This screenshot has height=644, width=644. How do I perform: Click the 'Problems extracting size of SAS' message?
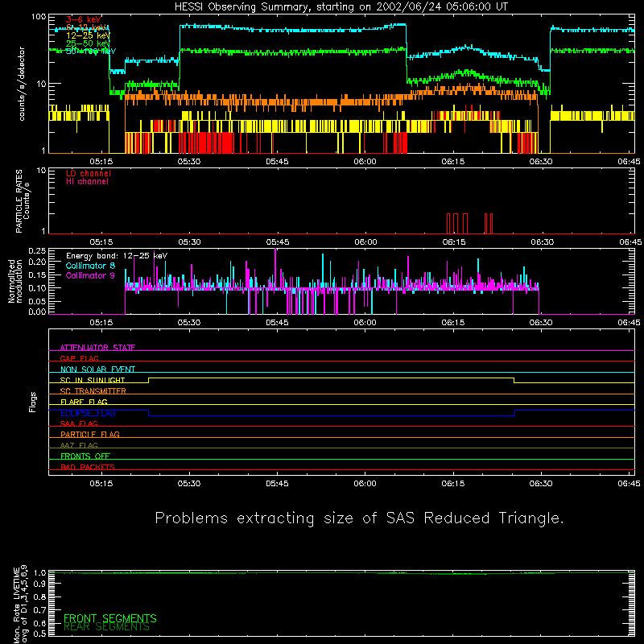click(359, 518)
